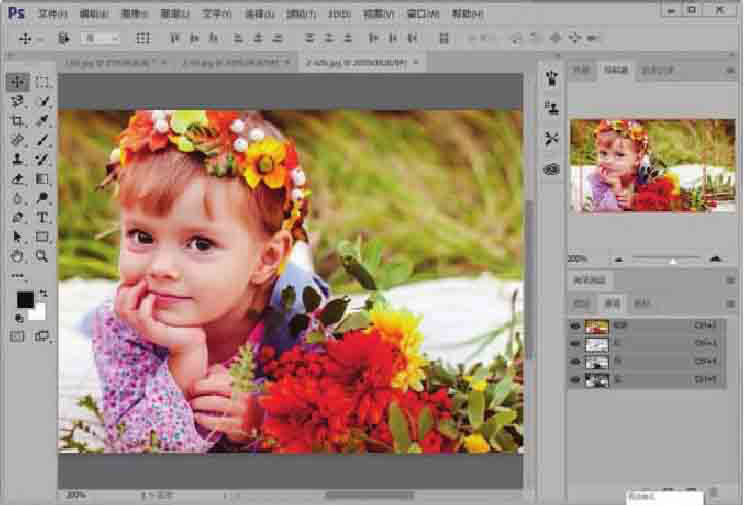Select the Horizontal Type tool
The width and height of the screenshot is (744, 506).
coord(43,217)
